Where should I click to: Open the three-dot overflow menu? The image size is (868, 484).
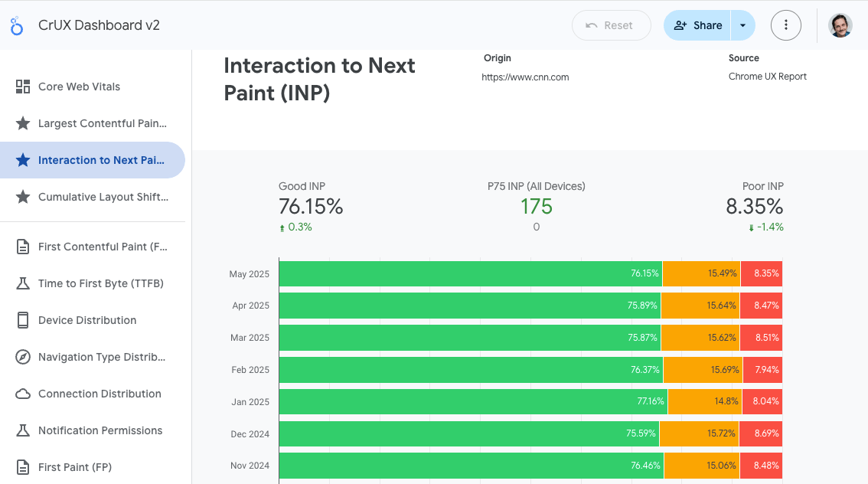click(x=786, y=25)
